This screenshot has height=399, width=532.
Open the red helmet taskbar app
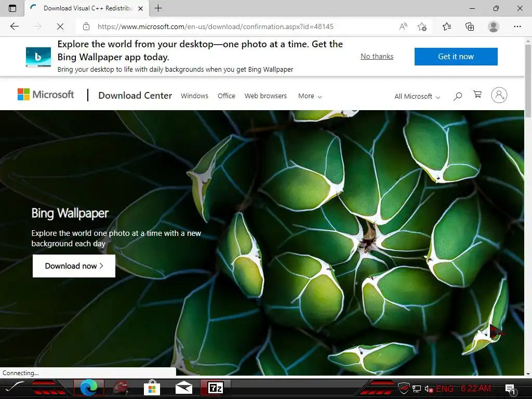pyautogui.click(x=120, y=388)
